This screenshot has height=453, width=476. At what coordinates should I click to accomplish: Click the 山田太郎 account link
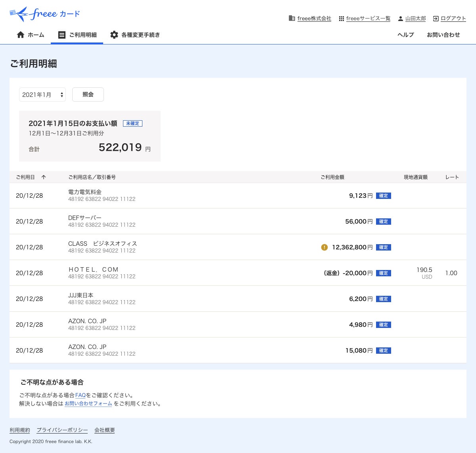tap(416, 19)
